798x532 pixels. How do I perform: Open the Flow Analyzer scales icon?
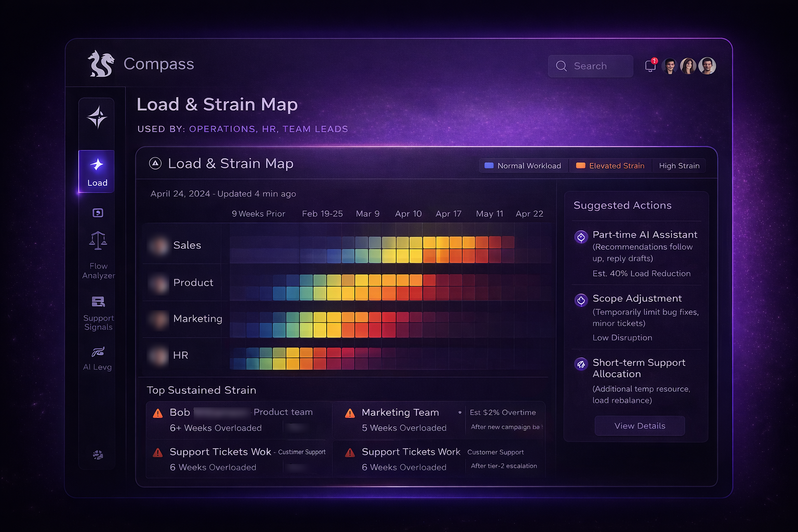(x=98, y=241)
